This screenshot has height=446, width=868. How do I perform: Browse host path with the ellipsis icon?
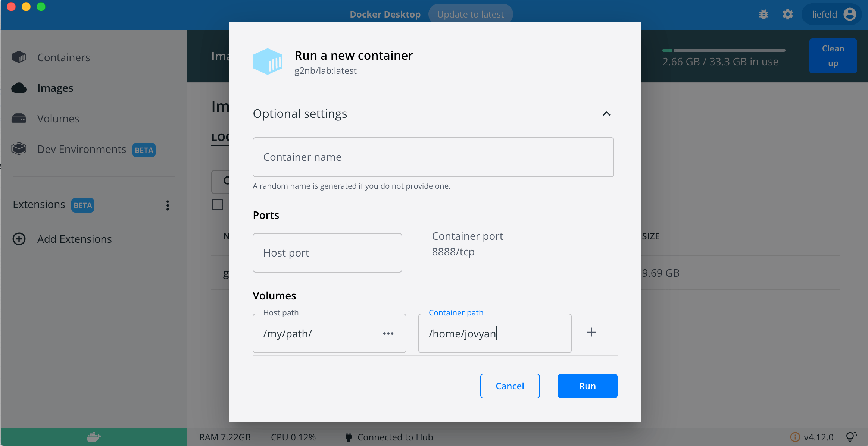[x=388, y=334]
